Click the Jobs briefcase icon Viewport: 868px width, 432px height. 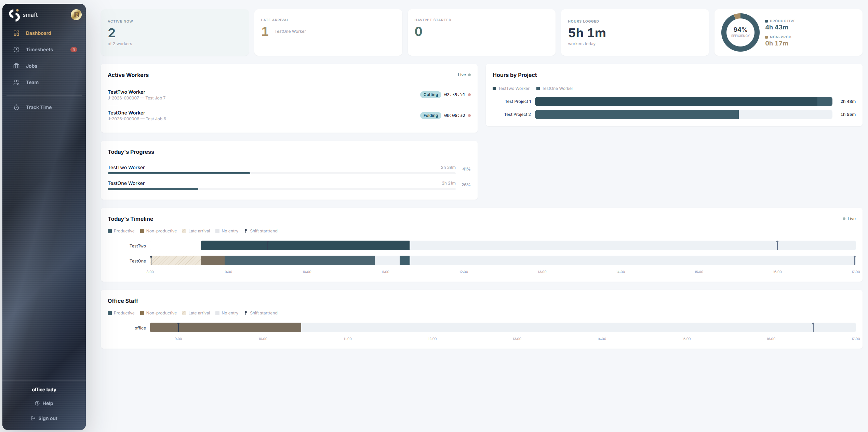click(x=16, y=66)
